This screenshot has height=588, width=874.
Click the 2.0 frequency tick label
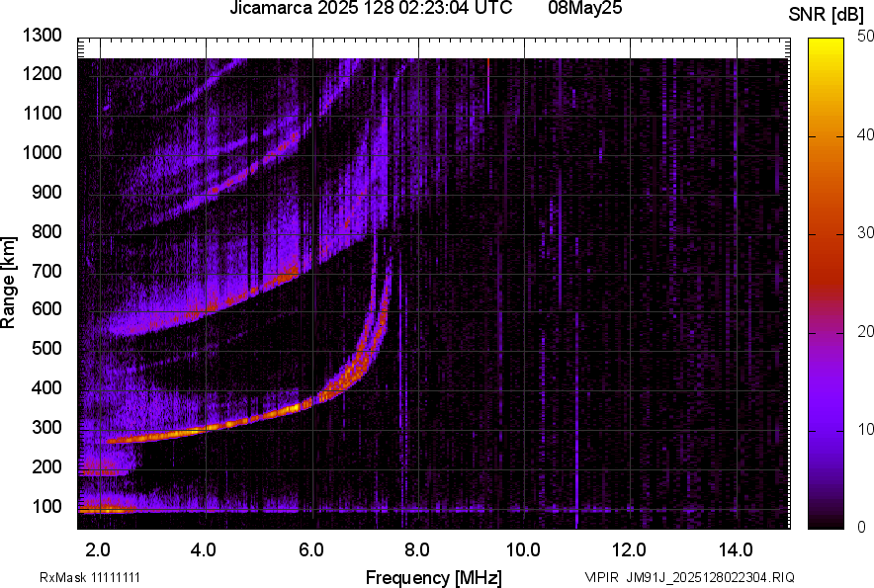98,550
